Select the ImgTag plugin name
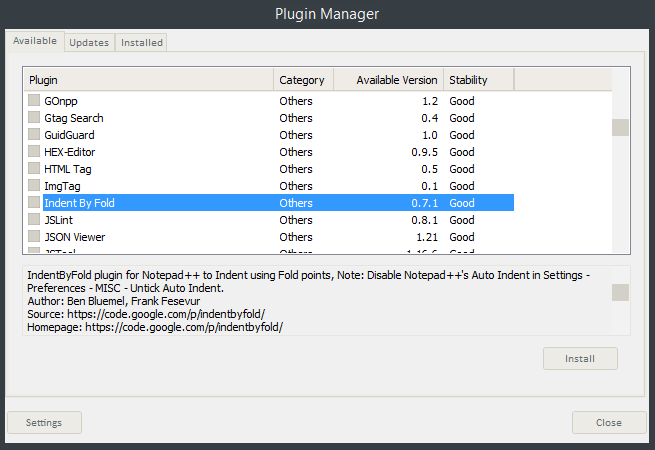Screen dimensions: 655x450 coord(62,186)
